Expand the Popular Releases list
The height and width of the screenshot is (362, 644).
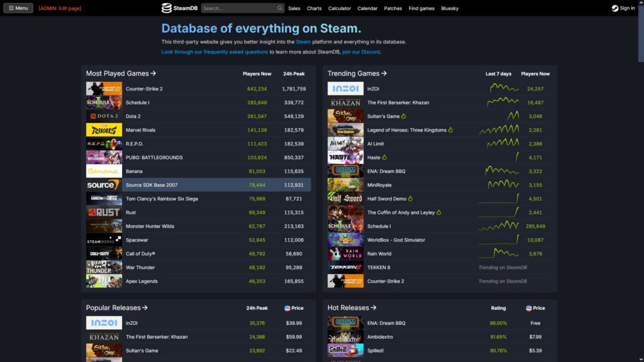[116, 308]
